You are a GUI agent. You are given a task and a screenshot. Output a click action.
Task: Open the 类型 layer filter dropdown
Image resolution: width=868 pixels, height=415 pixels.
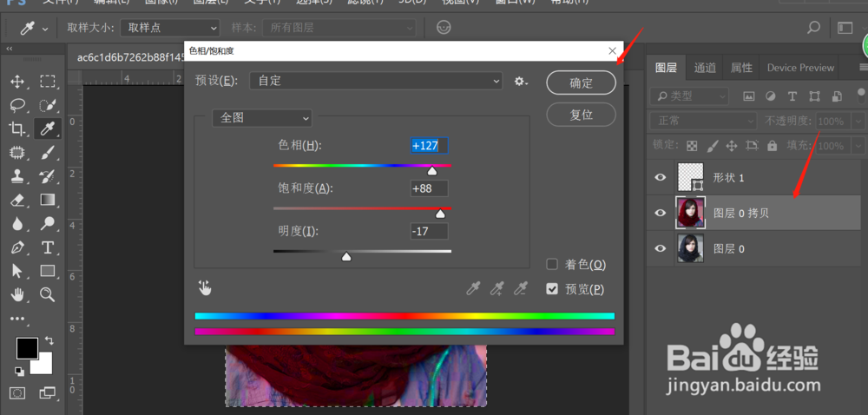(690, 96)
